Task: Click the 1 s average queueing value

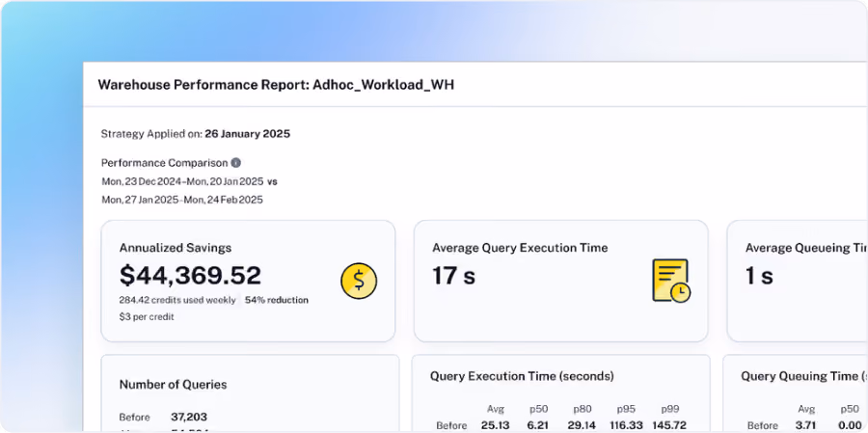Action: pyautogui.click(x=759, y=276)
